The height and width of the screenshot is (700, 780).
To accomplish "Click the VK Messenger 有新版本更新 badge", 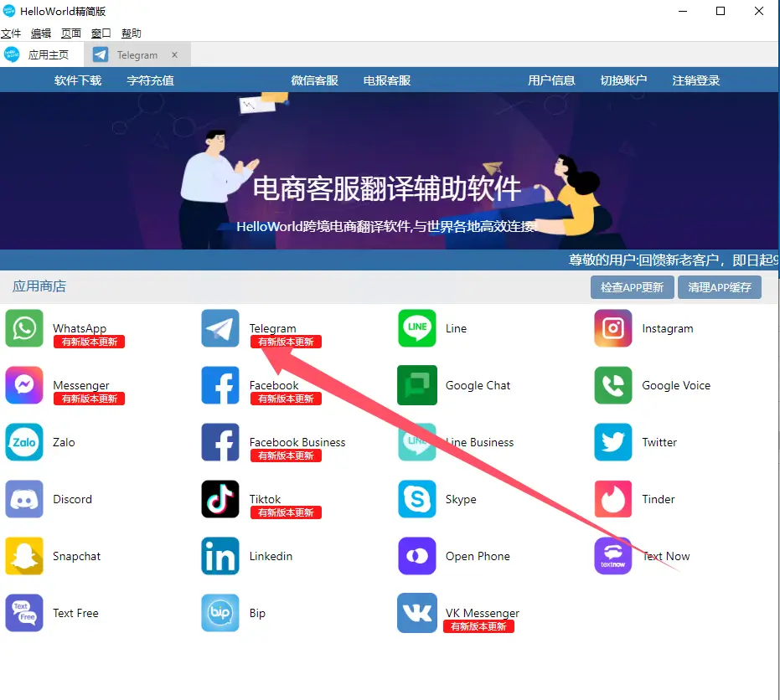I will coord(478,626).
